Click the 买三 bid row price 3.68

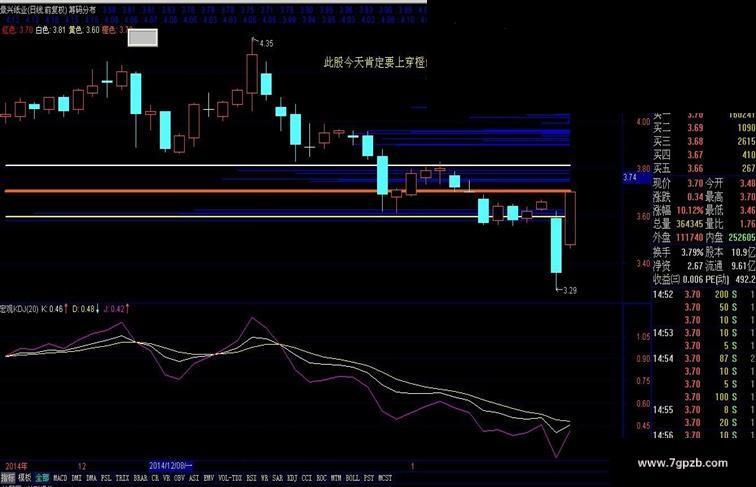(695, 141)
